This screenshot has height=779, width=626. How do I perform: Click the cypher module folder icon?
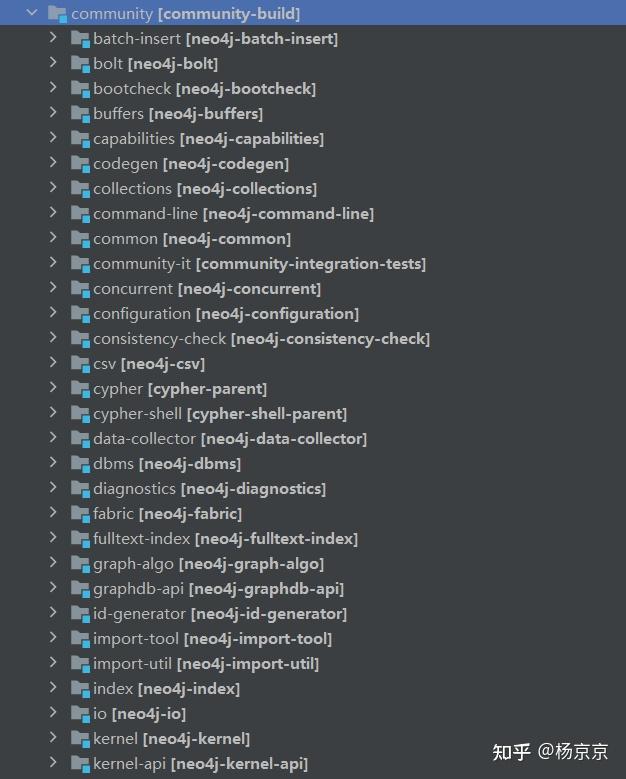click(80, 389)
